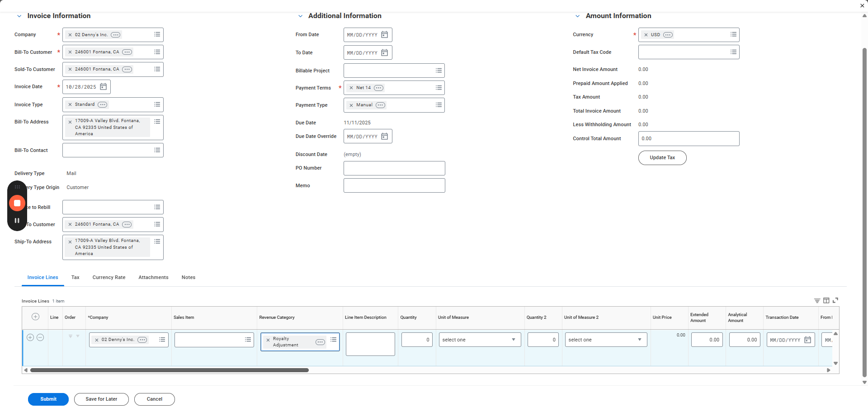Open the Unit of Measure dropdown
The width and height of the screenshot is (868, 412).
(480, 340)
